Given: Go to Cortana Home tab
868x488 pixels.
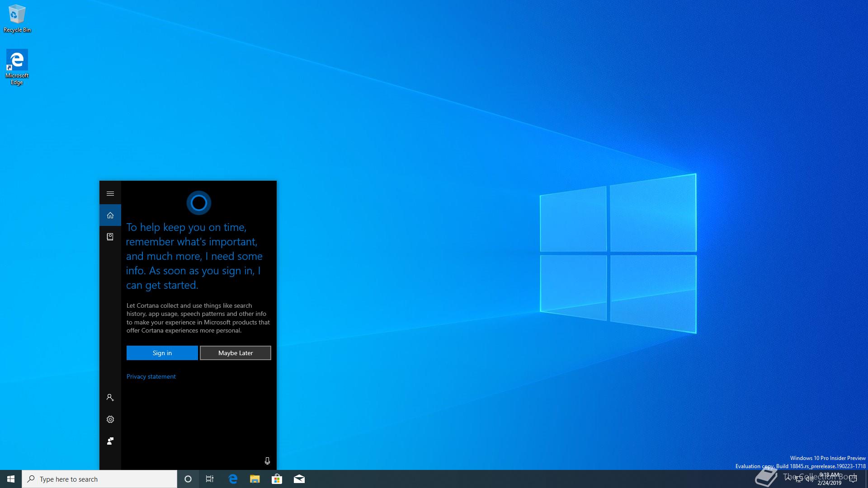Looking at the screenshot, I should 110,215.
